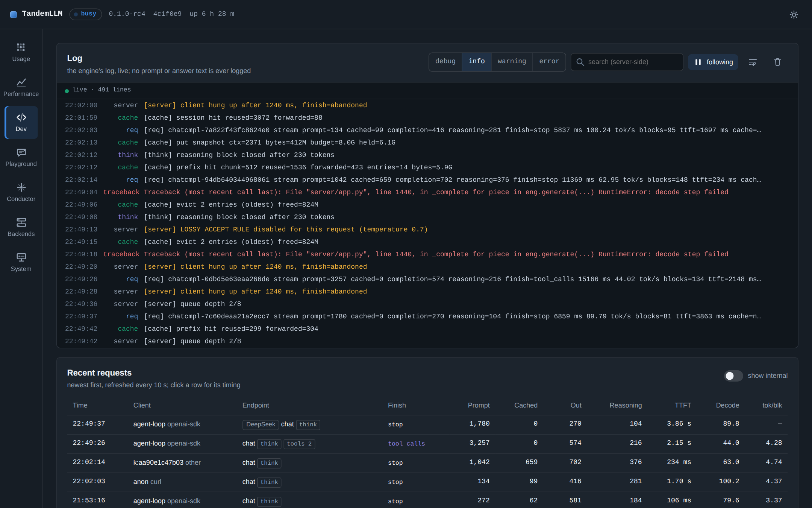Select the Dev section in sidebar
The image size is (812, 508).
pyautogui.click(x=21, y=122)
